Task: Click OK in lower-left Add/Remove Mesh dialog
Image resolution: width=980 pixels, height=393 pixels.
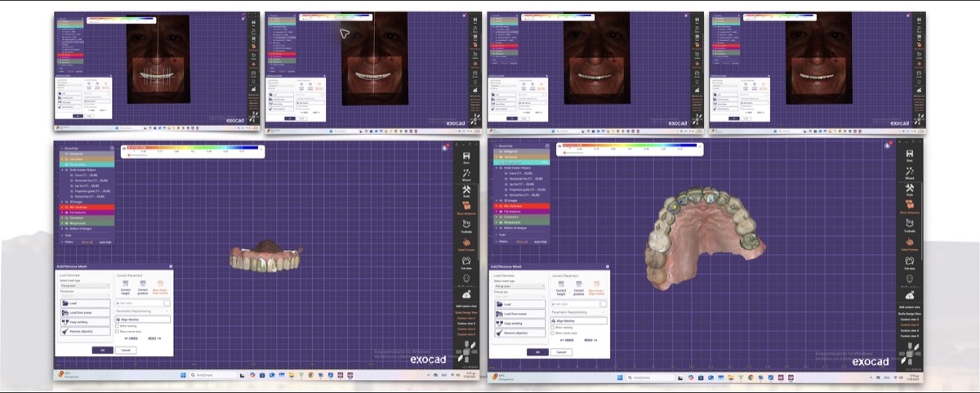Action: tap(103, 350)
